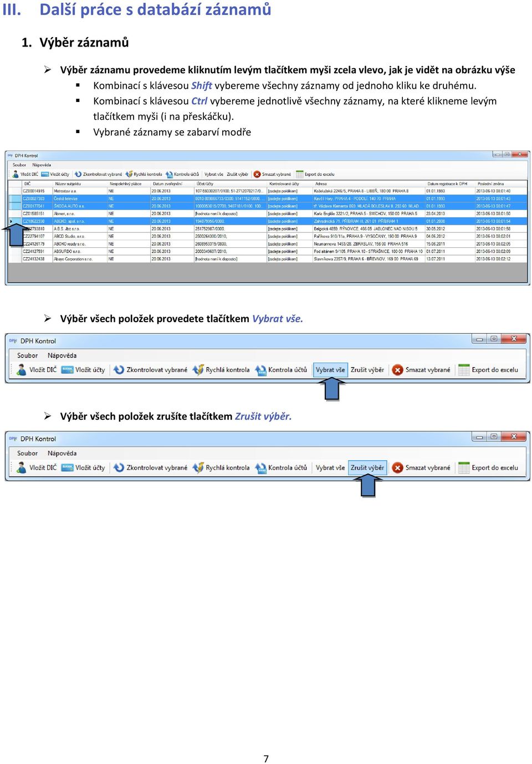
Task: Click Vložit DIČ icon in window with Vybrat vše highlighted
Action: (22, 370)
